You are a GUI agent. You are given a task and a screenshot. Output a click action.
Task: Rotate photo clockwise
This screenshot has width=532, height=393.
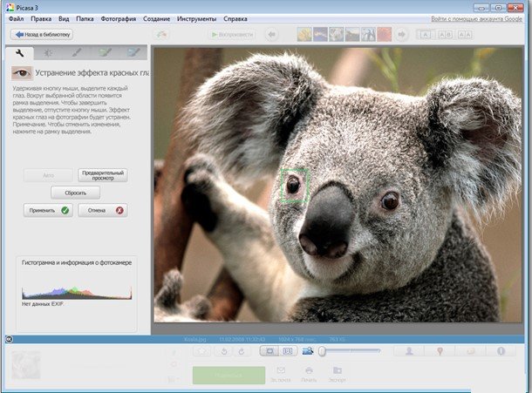(242, 352)
